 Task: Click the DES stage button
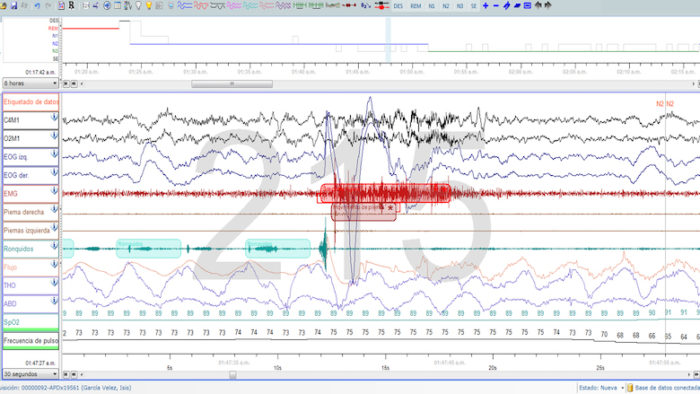(398, 6)
